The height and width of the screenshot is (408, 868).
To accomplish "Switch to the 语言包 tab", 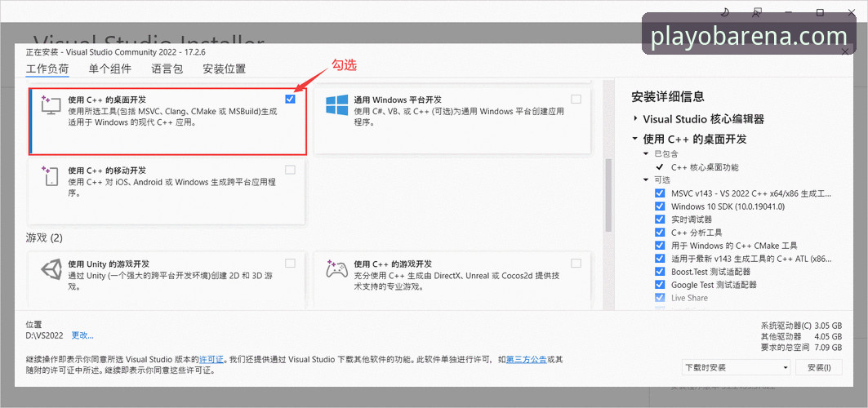I will pyautogui.click(x=167, y=69).
